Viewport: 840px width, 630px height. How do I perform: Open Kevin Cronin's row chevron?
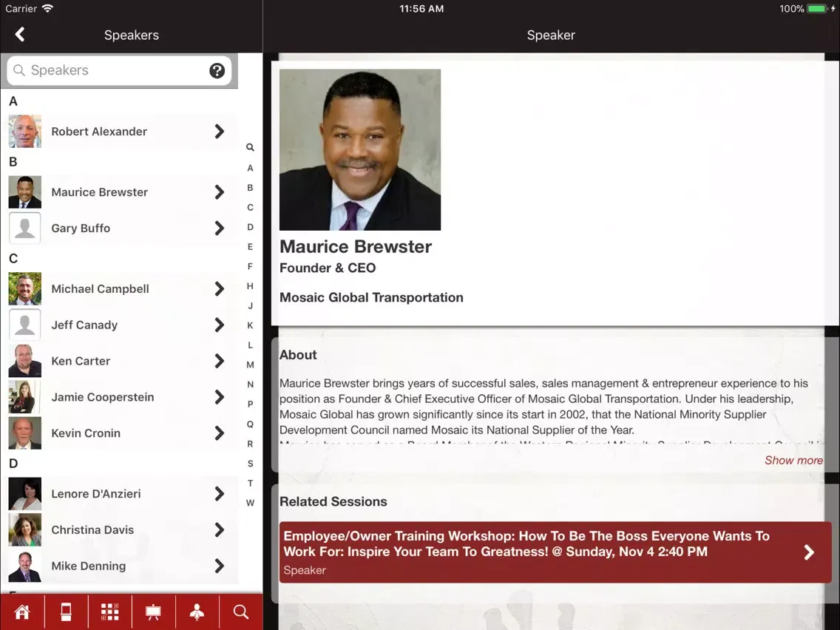219,433
